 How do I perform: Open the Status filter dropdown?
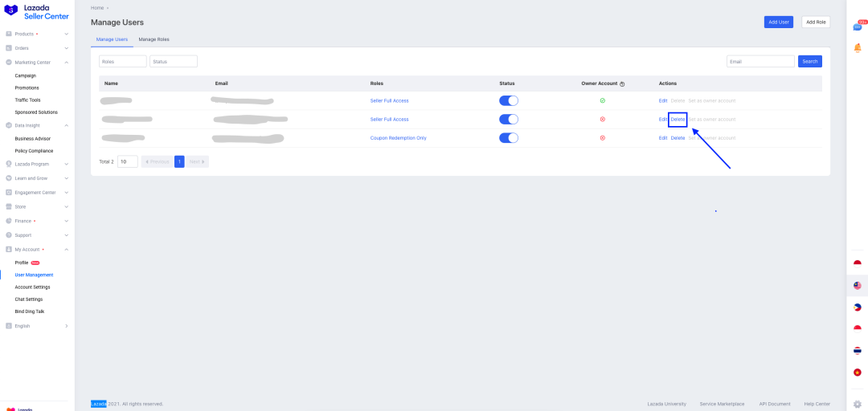(x=173, y=61)
